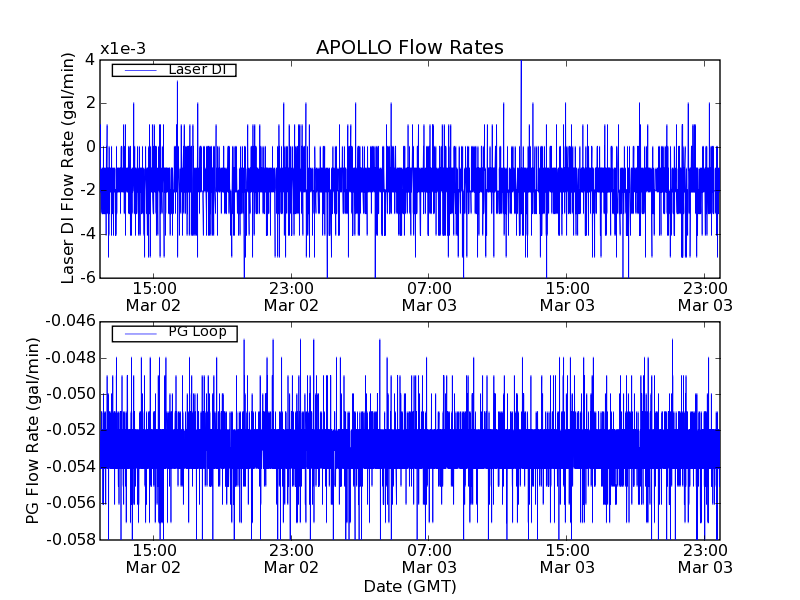
Task: Click the -0.046 y-axis tick label
Action: [69, 321]
